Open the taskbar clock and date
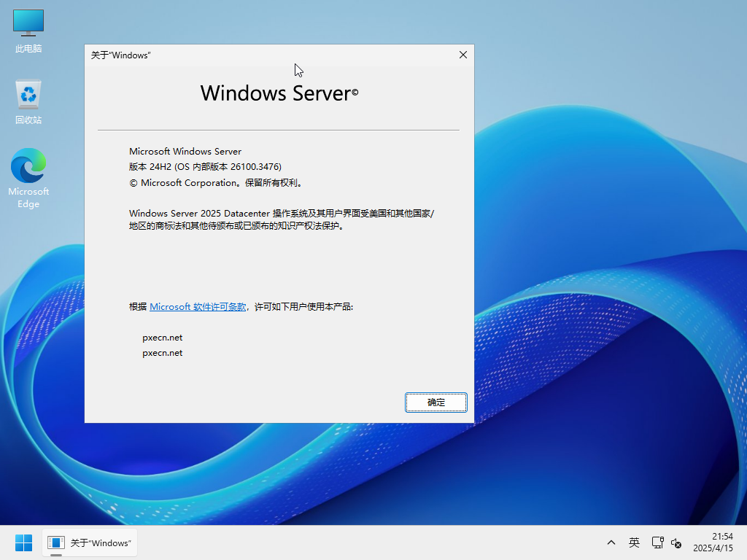The width and height of the screenshot is (747, 560). [713, 542]
